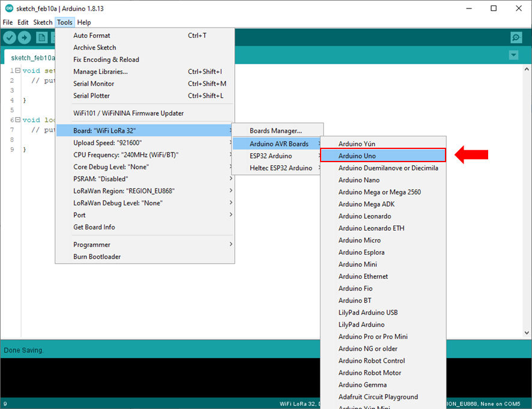Expand the Core Debug Level submenu
Screen dimensions: 532x409
click(145, 166)
